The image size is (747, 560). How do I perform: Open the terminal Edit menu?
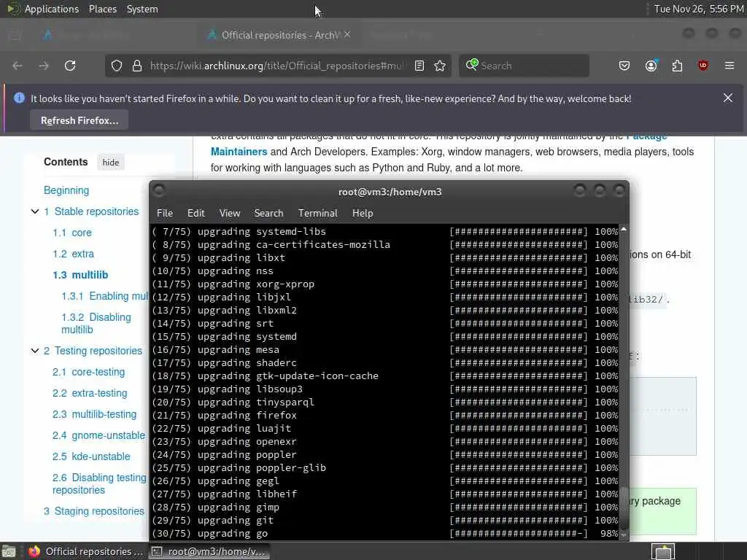pos(196,214)
